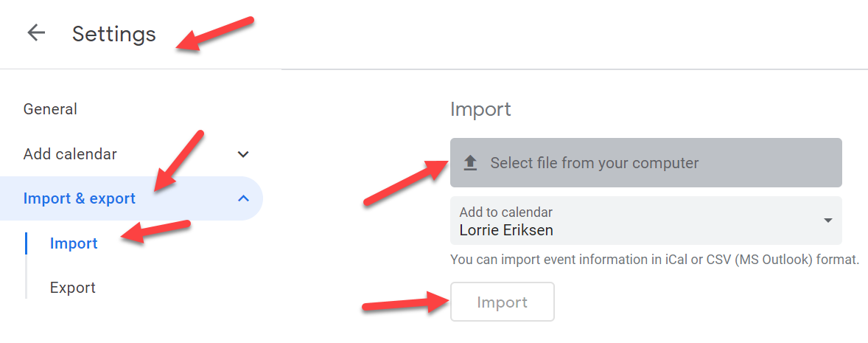Choose the Import sub-item in the sidebar
Viewport: 868px width, 343px height.
point(74,243)
